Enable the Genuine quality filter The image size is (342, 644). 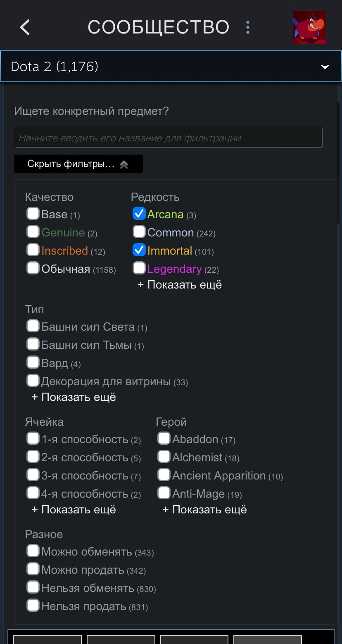click(33, 231)
